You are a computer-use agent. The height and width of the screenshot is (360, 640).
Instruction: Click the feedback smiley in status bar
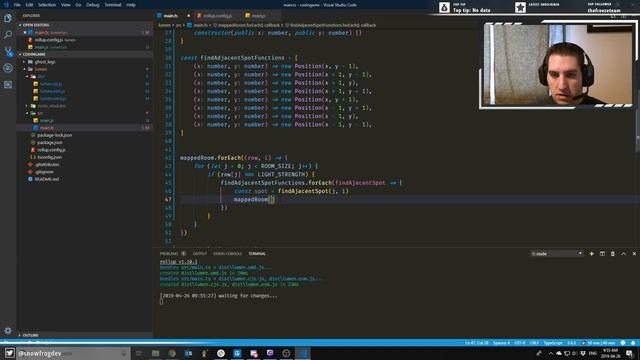pyautogui.click(x=623, y=343)
